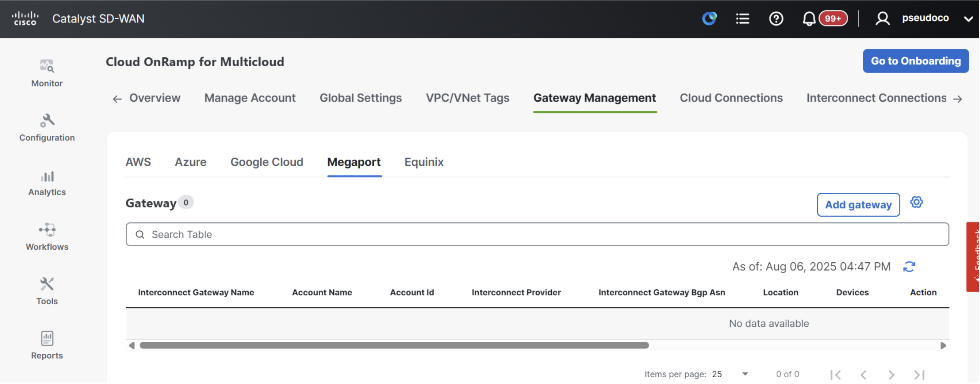Switch to the Cloud Connections tab

click(732, 98)
